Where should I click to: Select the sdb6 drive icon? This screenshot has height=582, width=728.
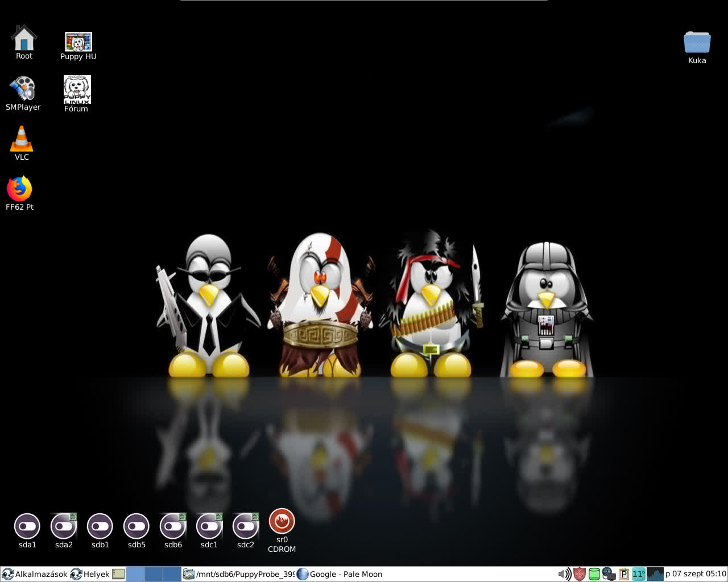tap(173, 526)
